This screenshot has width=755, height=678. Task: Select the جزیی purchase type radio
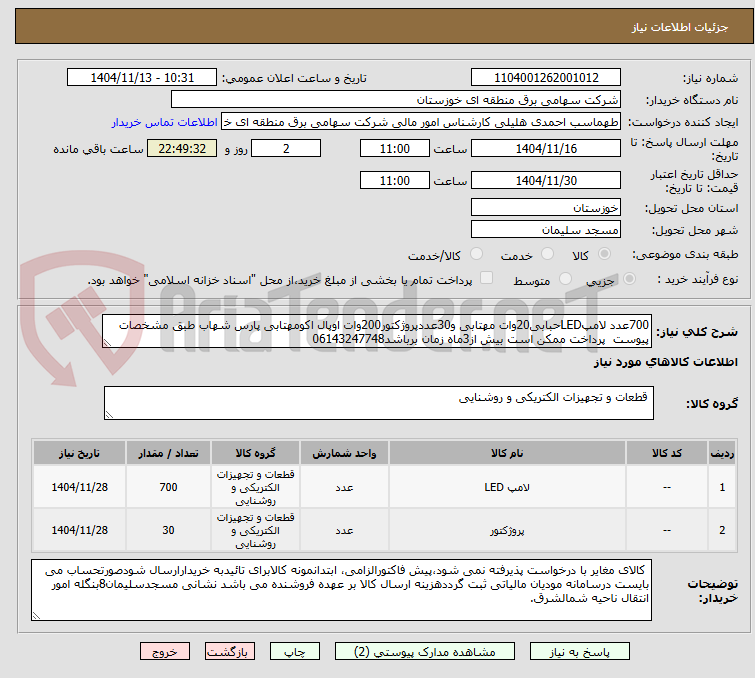coord(629,278)
